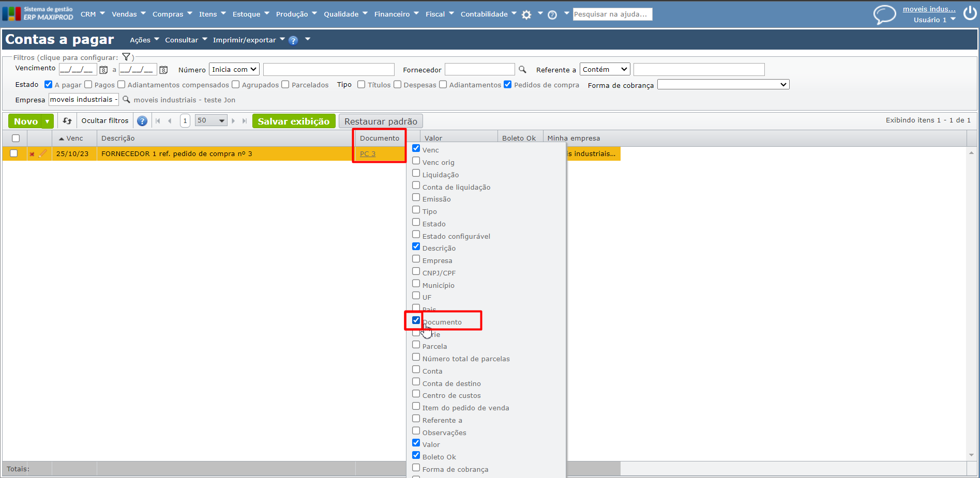
Task: Click the moveis indus... company link
Action: [929, 9]
